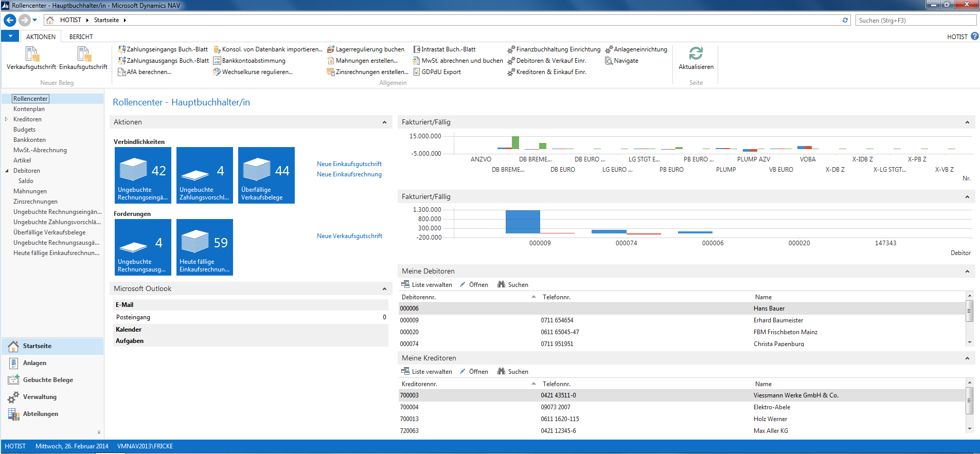Click the large blue bar for 000009
Viewport: 980px width, 454px height.
(x=523, y=222)
